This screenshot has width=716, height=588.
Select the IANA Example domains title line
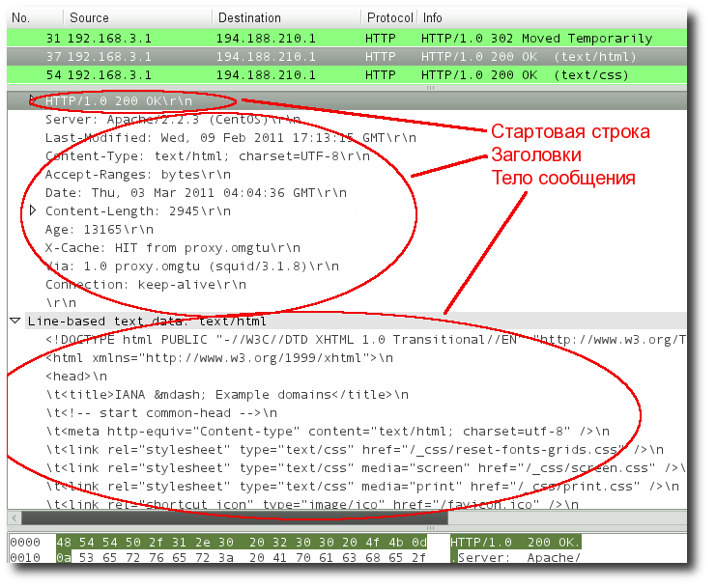tap(227, 395)
